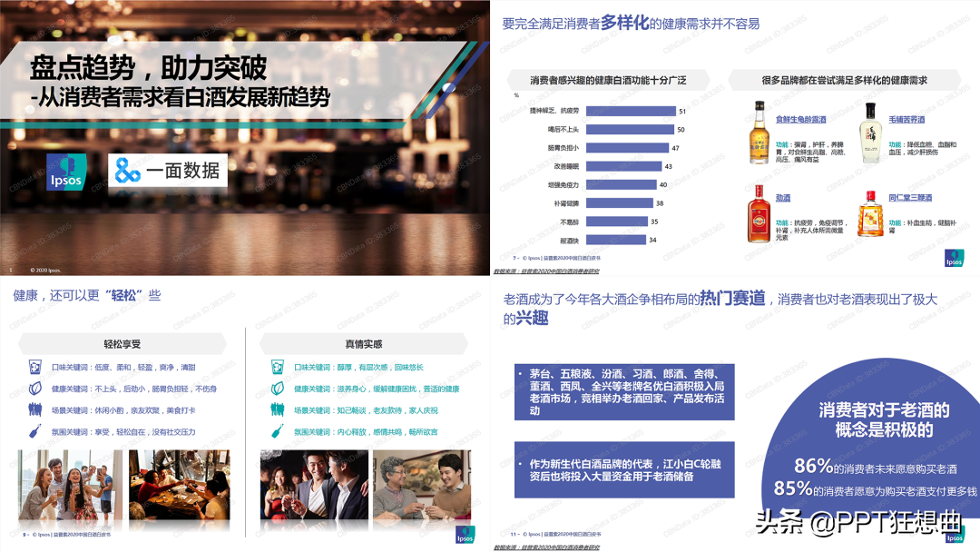The height and width of the screenshot is (552, 980).
Task: Click the © 2020 Ipsos. footer text
Action: click(45, 270)
